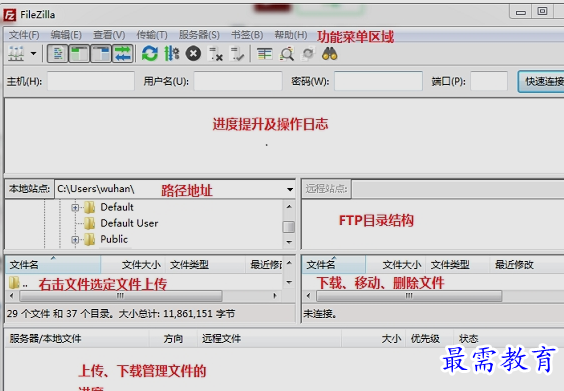
Task: Open the 服务器(S) menu
Action: (199, 35)
